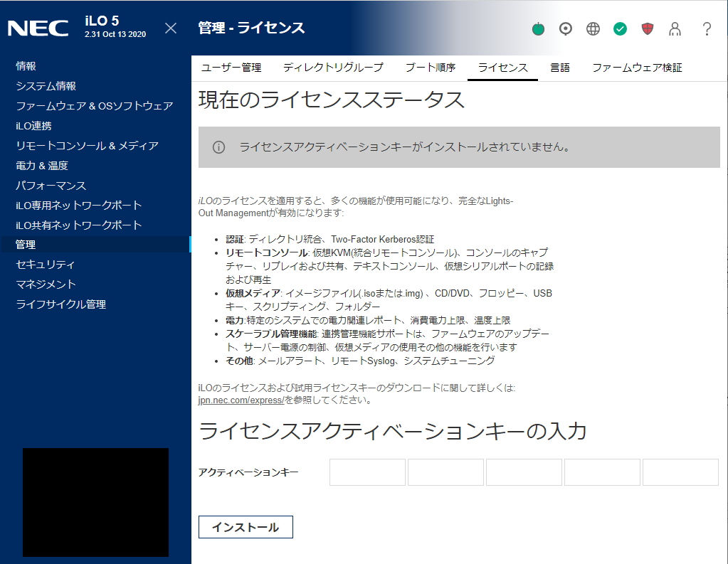Open the red security shield icon
The height and width of the screenshot is (564, 728).
point(647,28)
